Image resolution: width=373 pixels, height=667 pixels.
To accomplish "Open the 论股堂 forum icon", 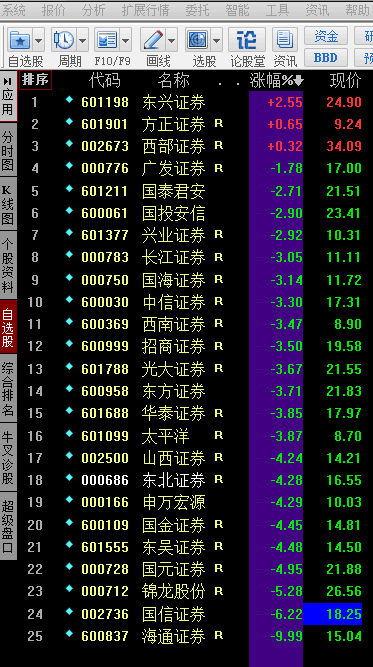I will [247, 41].
